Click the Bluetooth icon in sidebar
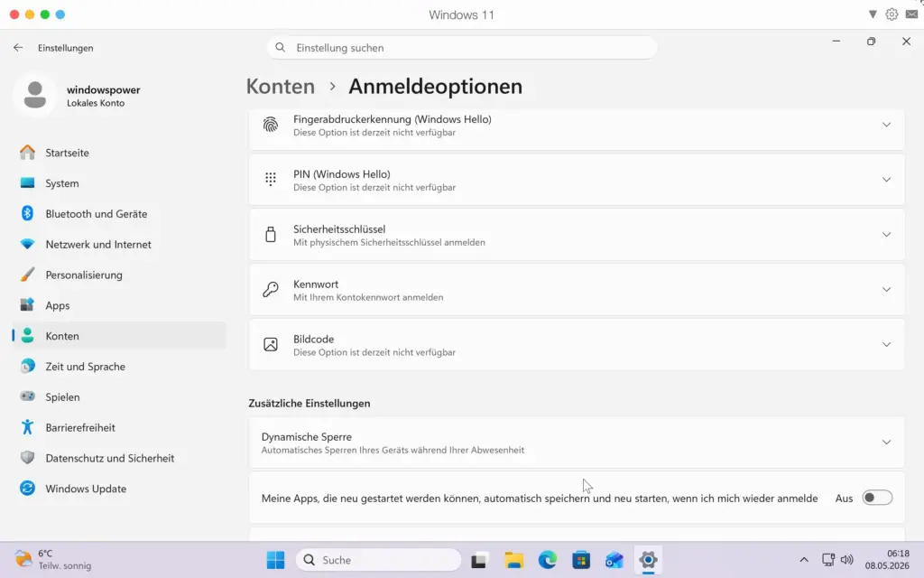 point(27,213)
